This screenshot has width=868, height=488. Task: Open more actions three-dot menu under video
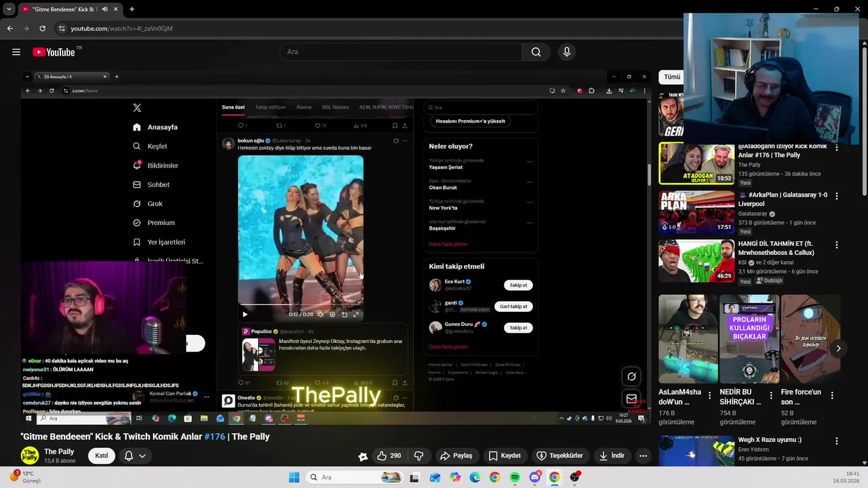643,455
